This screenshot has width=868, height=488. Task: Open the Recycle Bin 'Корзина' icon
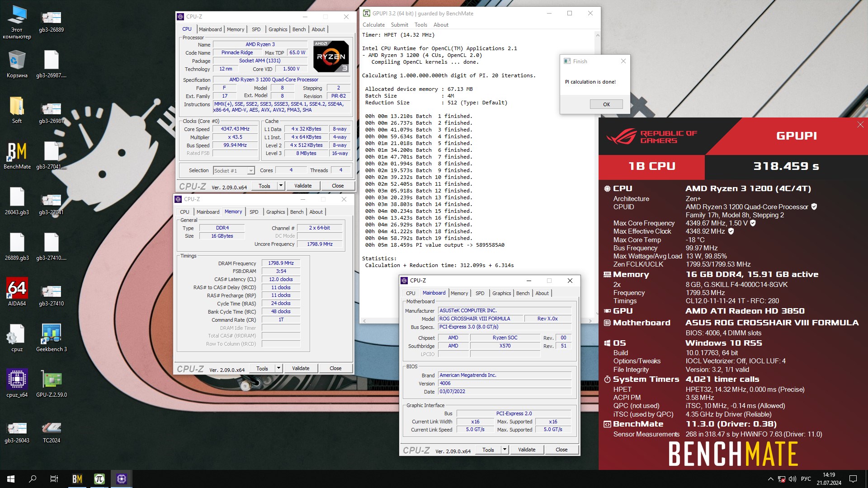tap(17, 65)
